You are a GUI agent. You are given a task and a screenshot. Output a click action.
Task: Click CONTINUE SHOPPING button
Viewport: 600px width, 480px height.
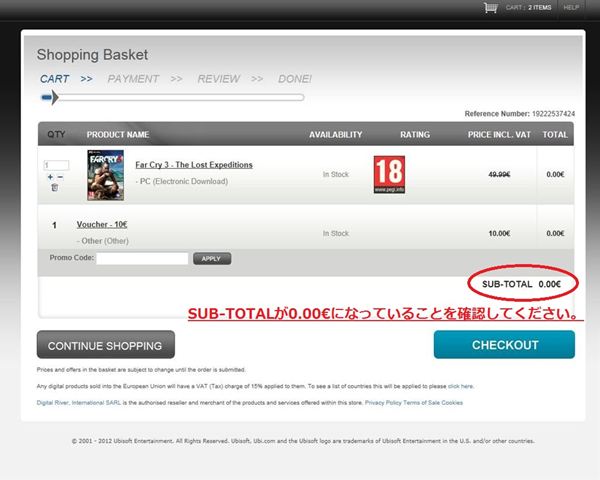106,345
